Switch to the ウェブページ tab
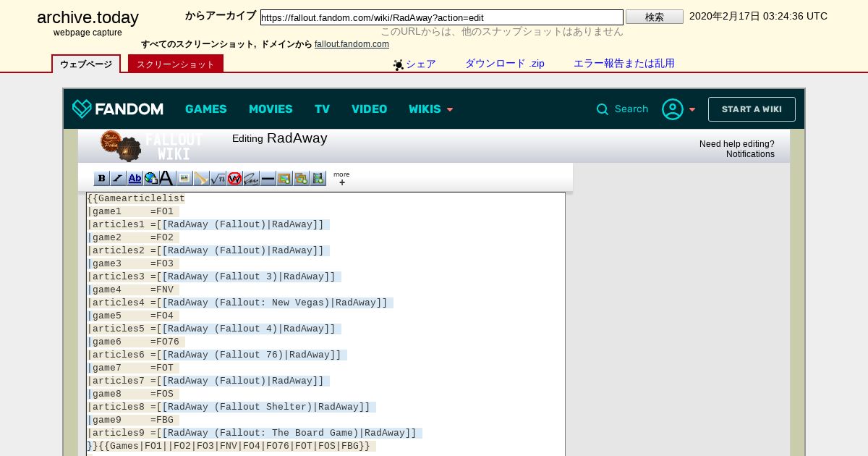Viewport: 868px width, 456px height. pos(86,64)
